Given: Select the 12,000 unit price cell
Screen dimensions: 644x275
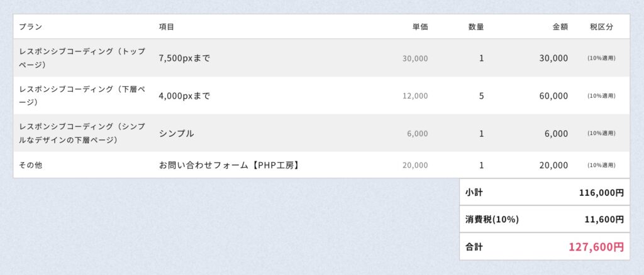Looking at the screenshot, I should [x=415, y=96].
